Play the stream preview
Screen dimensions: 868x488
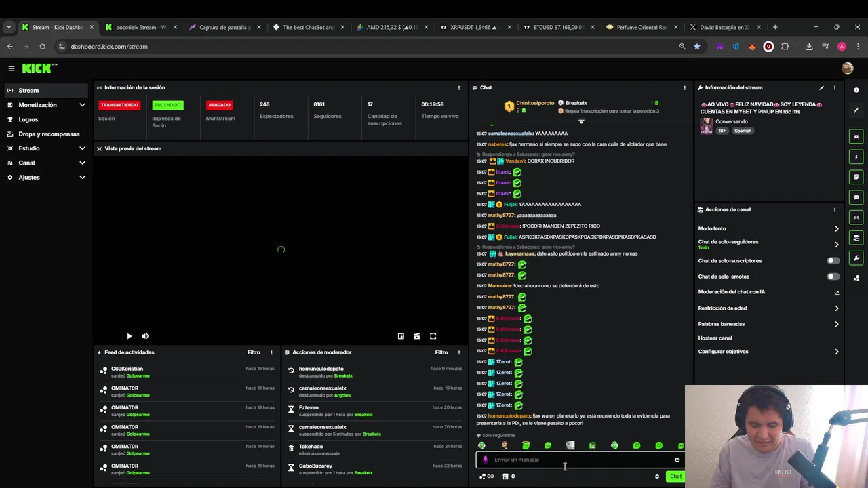(x=130, y=336)
